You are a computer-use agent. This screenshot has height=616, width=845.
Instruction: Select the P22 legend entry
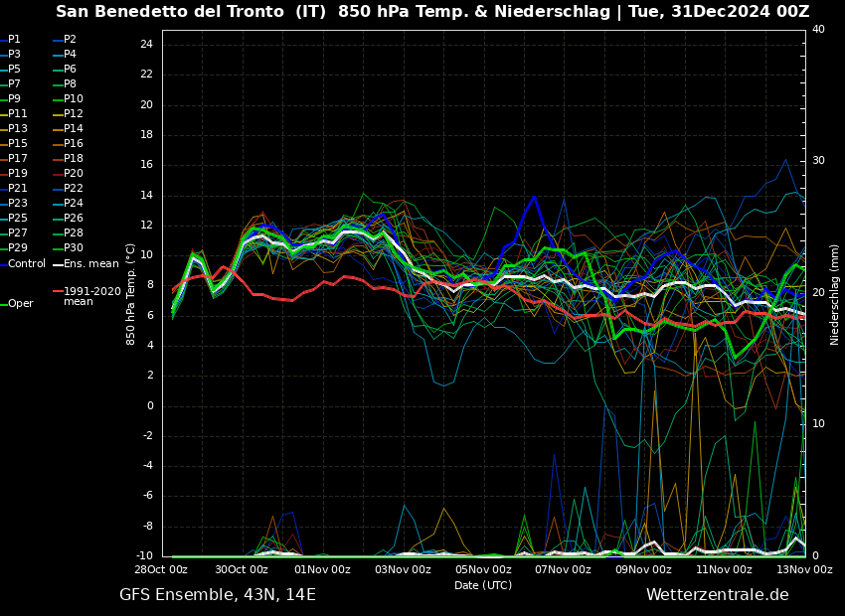tap(74, 189)
